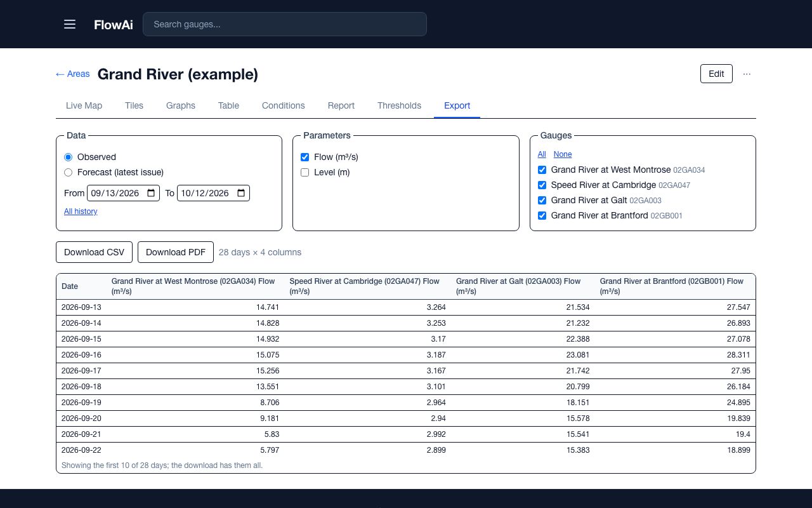This screenshot has width=812, height=508.
Task: Open the Table tab
Action: [x=228, y=105]
